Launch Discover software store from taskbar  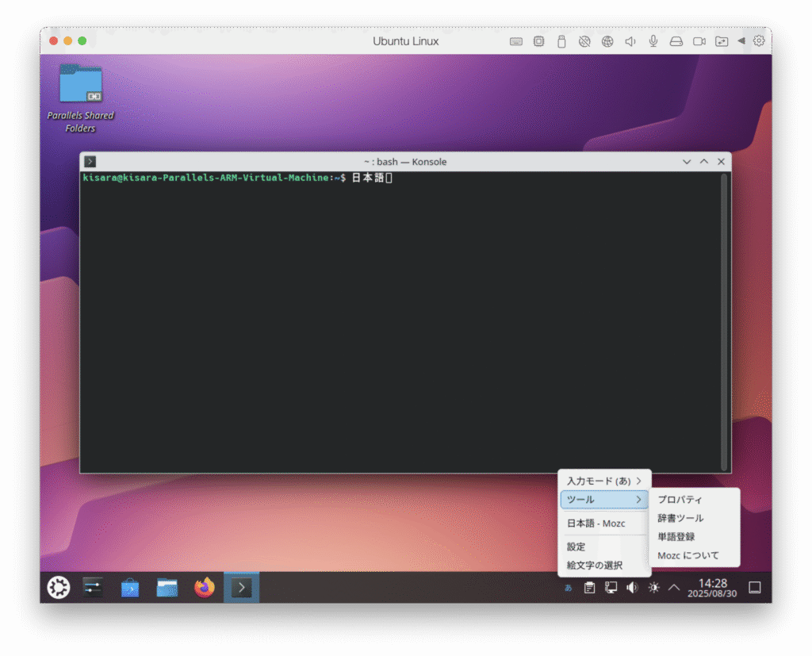(x=130, y=588)
